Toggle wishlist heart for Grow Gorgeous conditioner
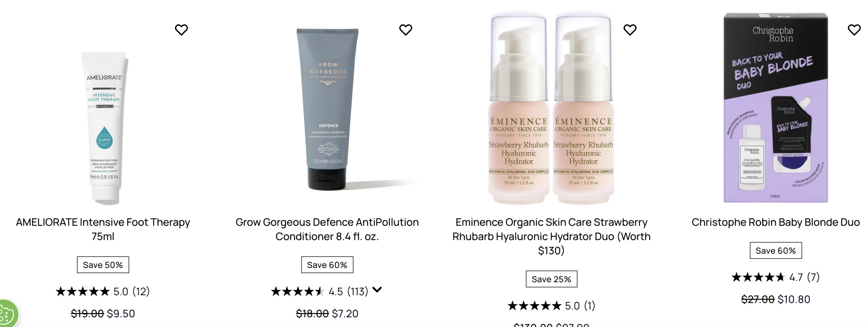The image size is (868, 327). 406,30
